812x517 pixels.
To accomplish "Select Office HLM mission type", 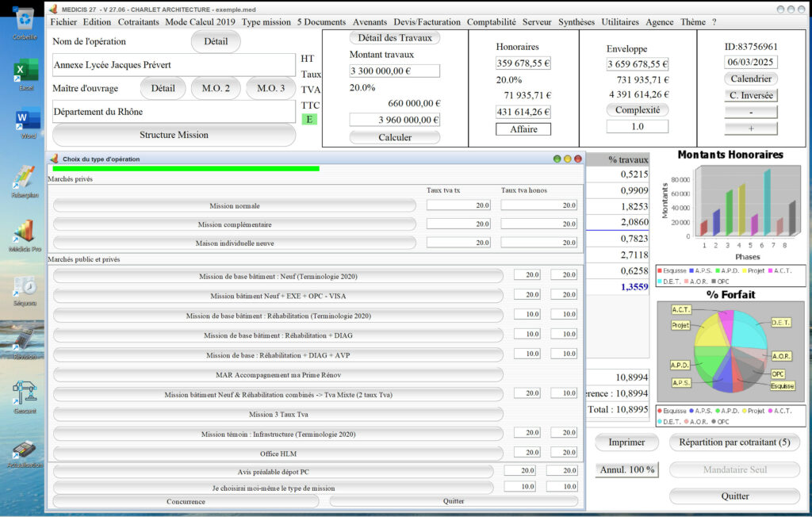I will (278, 454).
